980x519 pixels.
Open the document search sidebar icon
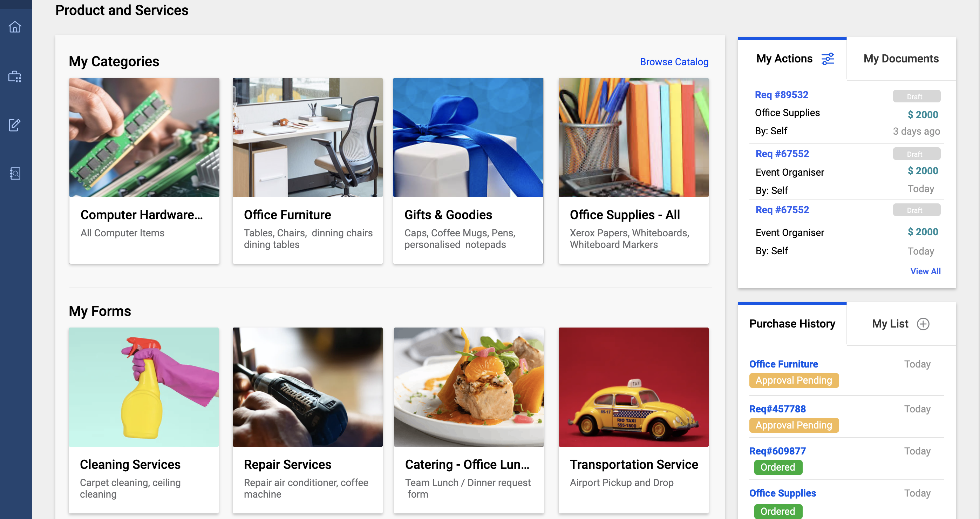[x=15, y=174]
